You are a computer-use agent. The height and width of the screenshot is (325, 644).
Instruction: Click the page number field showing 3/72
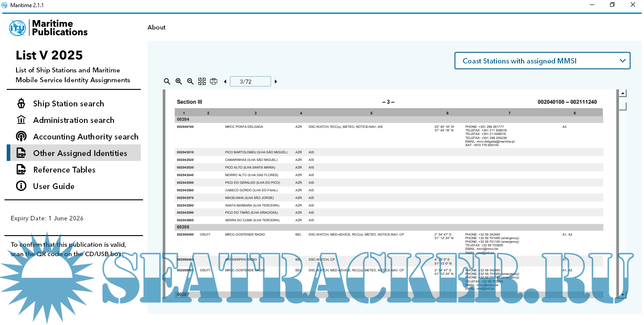pyautogui.click(x=250, y=81)
